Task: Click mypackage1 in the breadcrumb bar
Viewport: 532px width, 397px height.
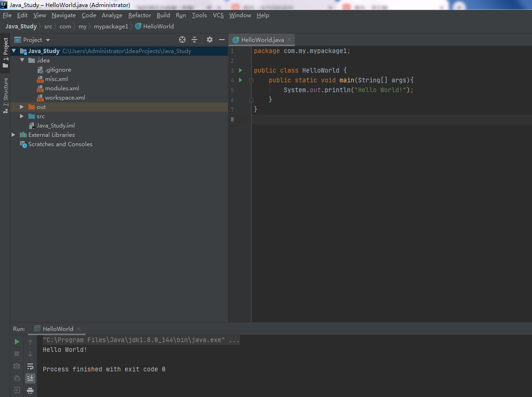Action: click(111, 27)
